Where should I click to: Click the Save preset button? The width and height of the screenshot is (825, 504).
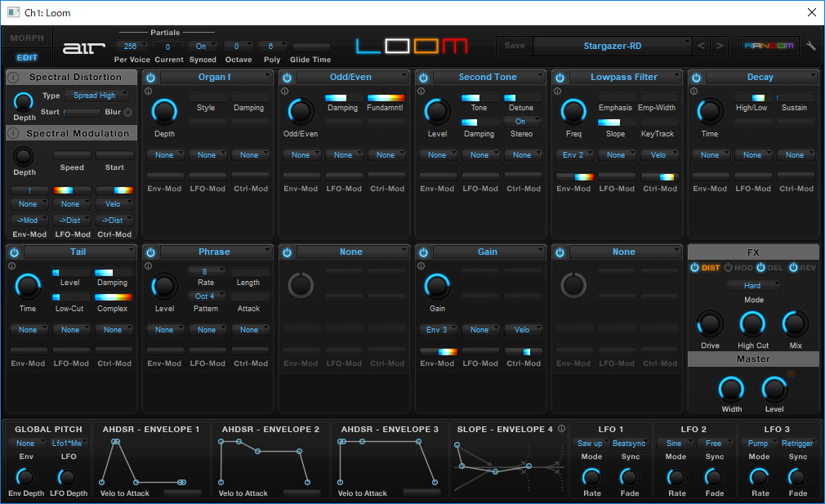(514, 46)
